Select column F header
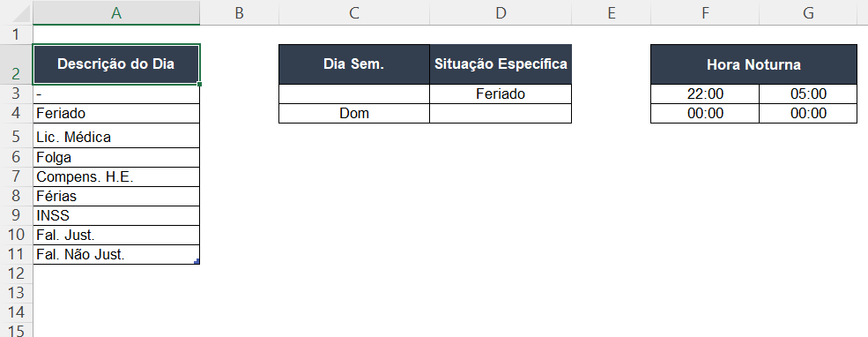This screenshot has height=337, width=868. click(705, 12)
